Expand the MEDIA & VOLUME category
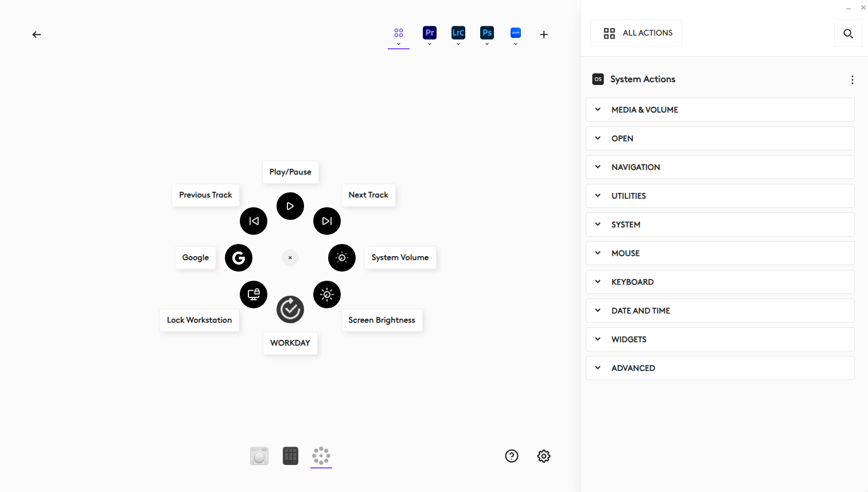This screenshot has width=868, height=492. coord(720,110)
